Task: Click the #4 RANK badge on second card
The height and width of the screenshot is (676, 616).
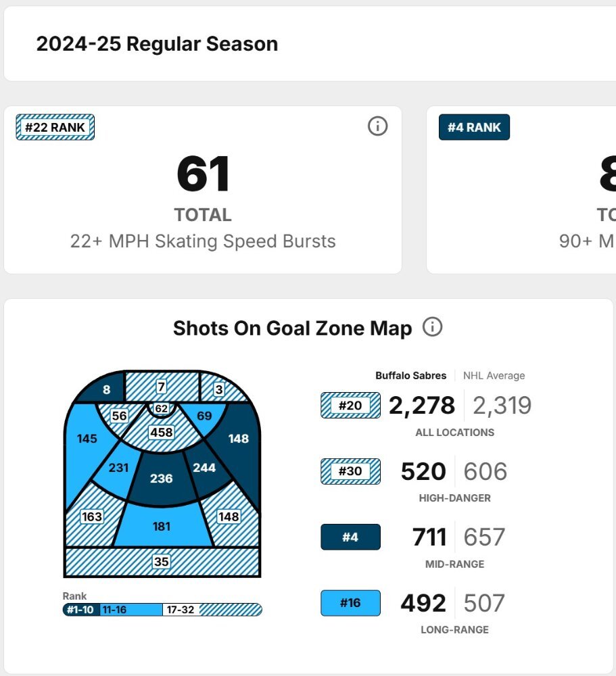Action: (x=474, y=127)
